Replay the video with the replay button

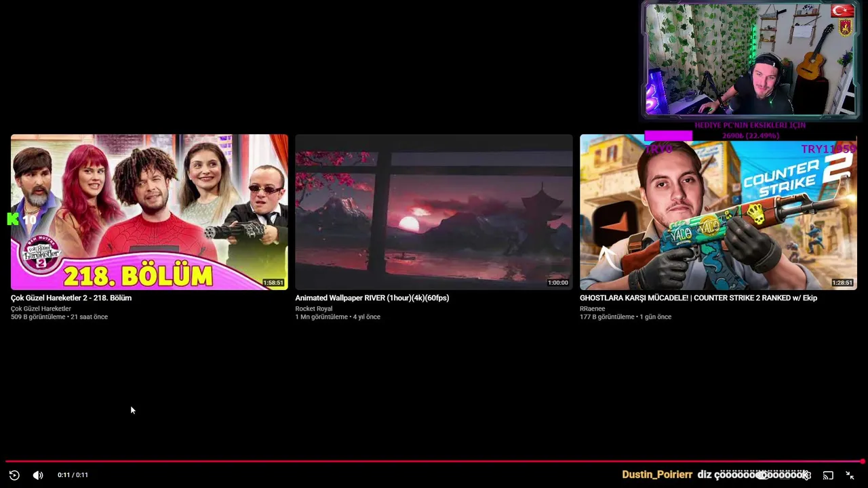(x=14, y=475)
